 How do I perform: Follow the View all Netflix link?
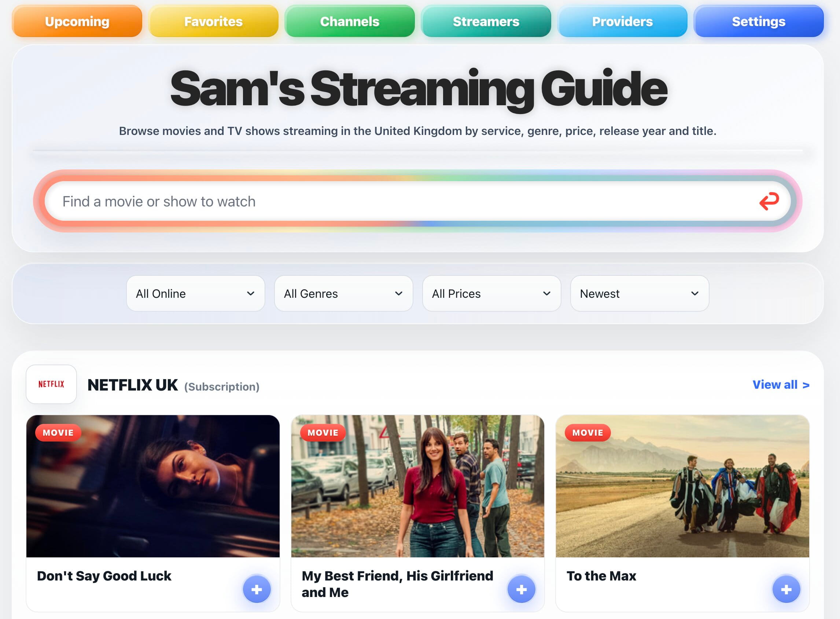coord(781,384)
